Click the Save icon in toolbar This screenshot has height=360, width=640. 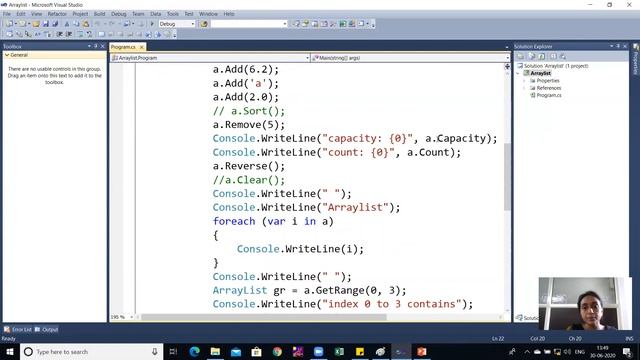46,24
